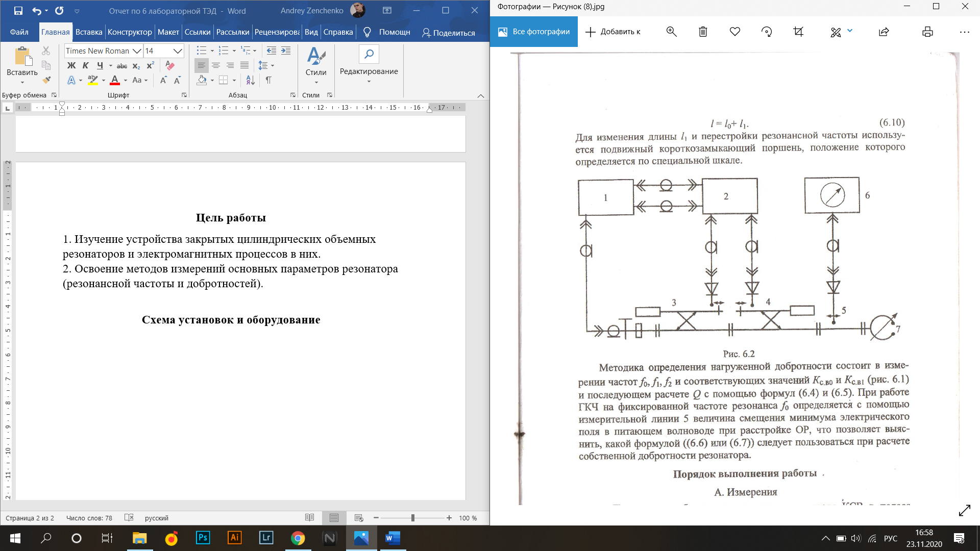Click the Вставить paste button

pyautogui.click(x=22, y=60)
